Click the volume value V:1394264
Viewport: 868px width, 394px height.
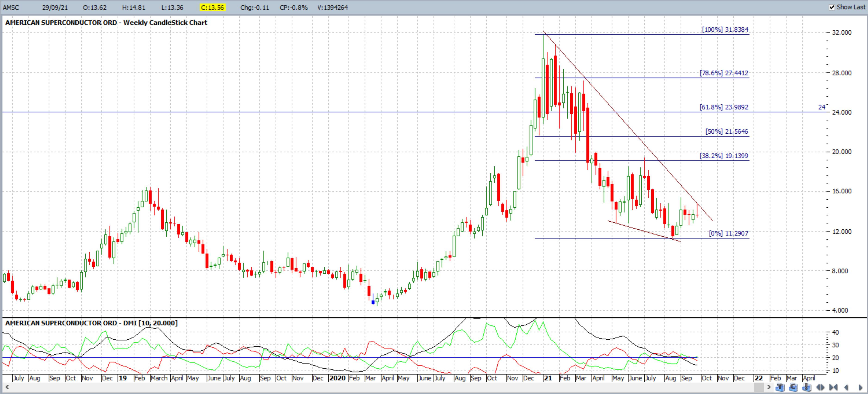[333, 7]
